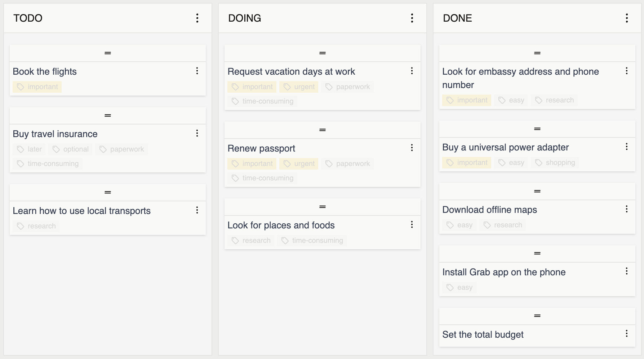Open the TODO column options menu

click(197, 18)
